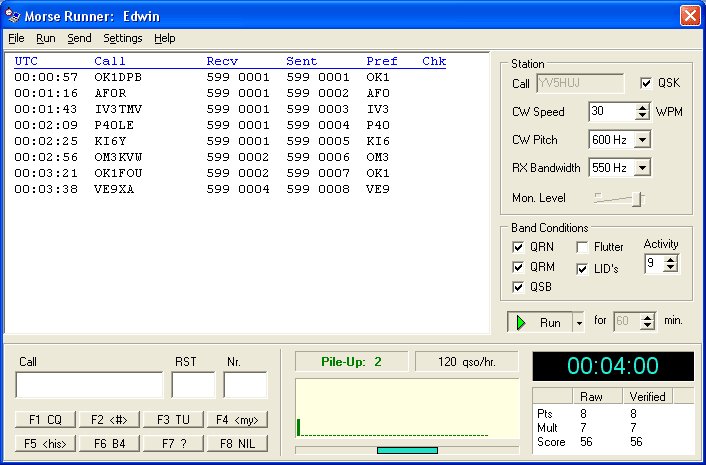Select log entry OM3KVW

203,157
